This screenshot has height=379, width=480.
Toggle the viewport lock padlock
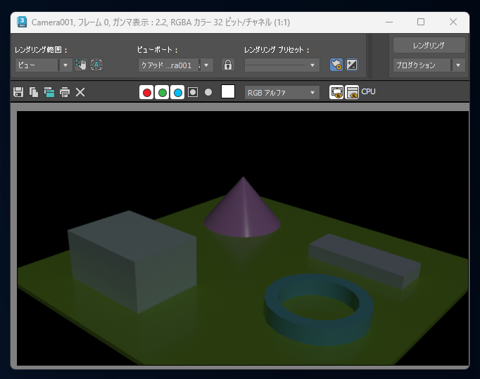click(x=228, y=65)
